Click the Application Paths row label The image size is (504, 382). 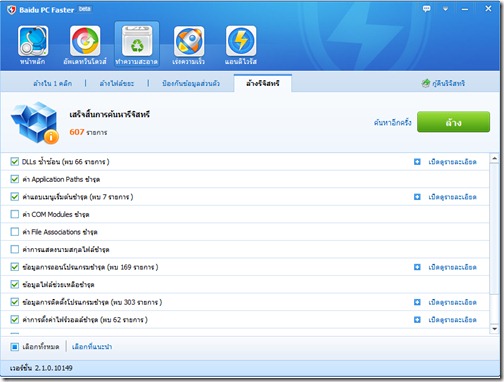tap(61, 179)
